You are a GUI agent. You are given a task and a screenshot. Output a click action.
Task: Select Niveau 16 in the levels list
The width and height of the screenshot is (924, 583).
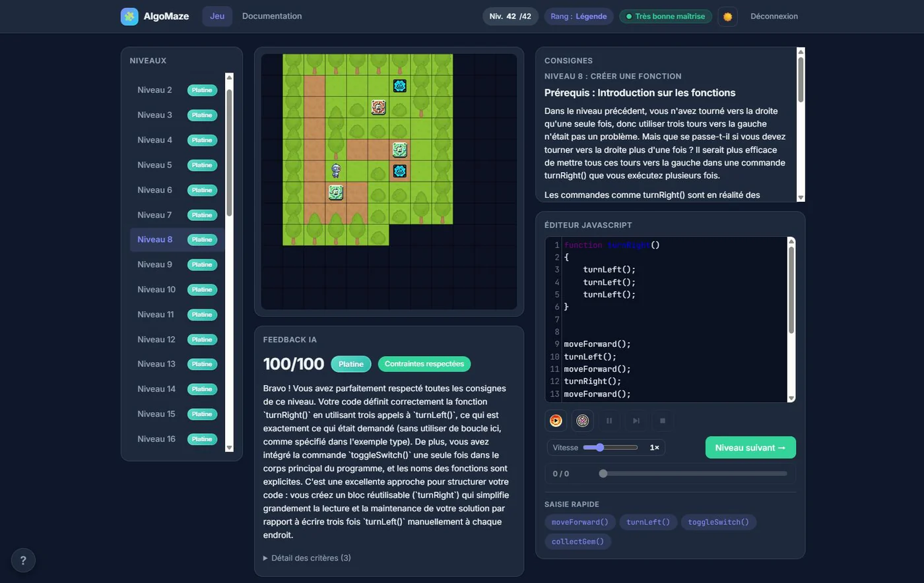[177, 439]
